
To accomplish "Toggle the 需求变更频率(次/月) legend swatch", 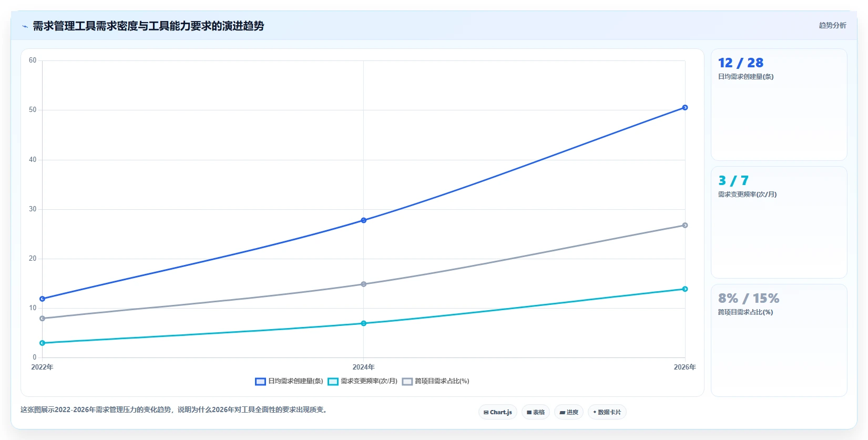I will click(x=333, y=382).
